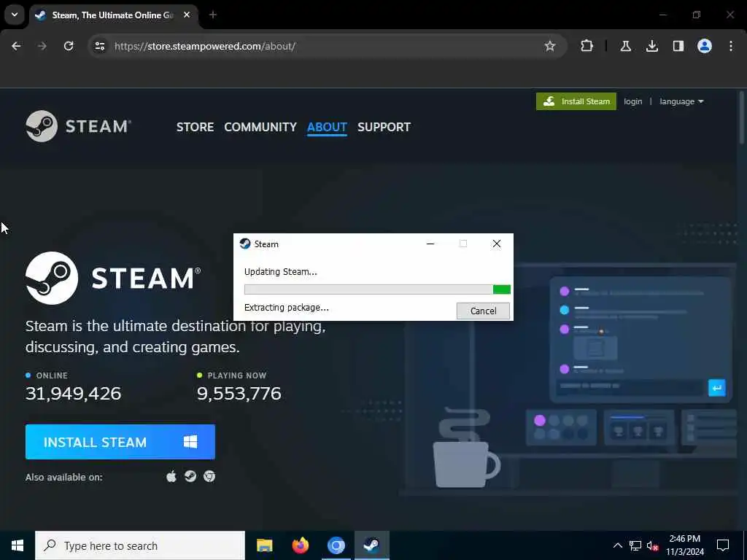This screenshot has width=747, height=560.
Task: Select the ABOUT navigation item
Action: (327, 127)
